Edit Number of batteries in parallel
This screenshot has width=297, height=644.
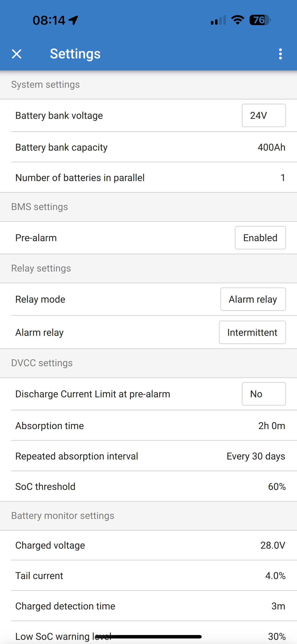tap(282, 178)
